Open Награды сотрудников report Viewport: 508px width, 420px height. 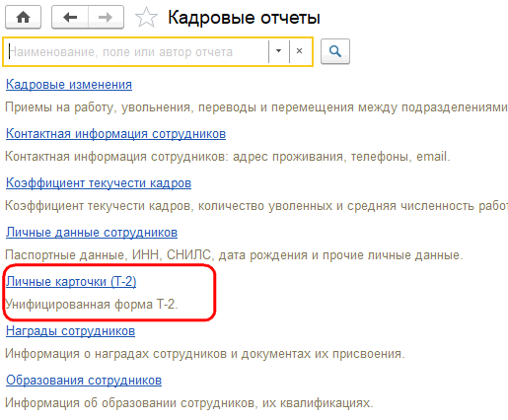coord(70,331)
